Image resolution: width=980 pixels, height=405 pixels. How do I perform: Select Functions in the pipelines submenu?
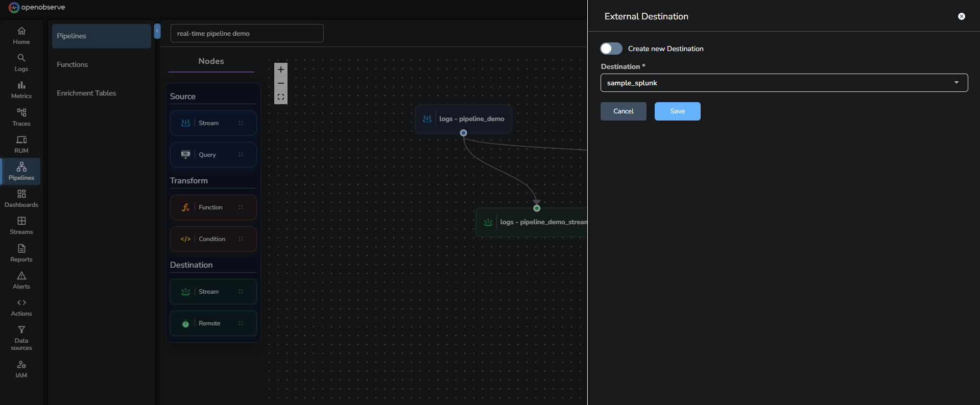point(72,64)
